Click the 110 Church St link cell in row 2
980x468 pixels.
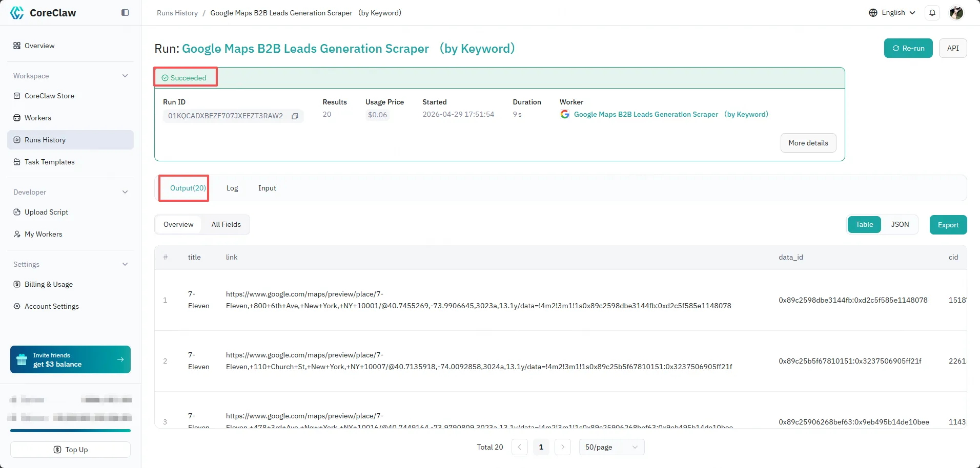[479, 361]
